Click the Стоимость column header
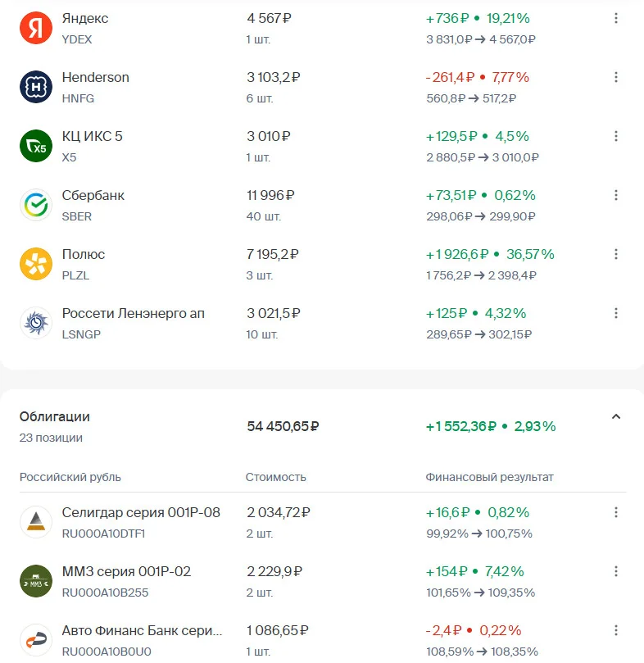644x663 pixels. [x=275, y=478]
